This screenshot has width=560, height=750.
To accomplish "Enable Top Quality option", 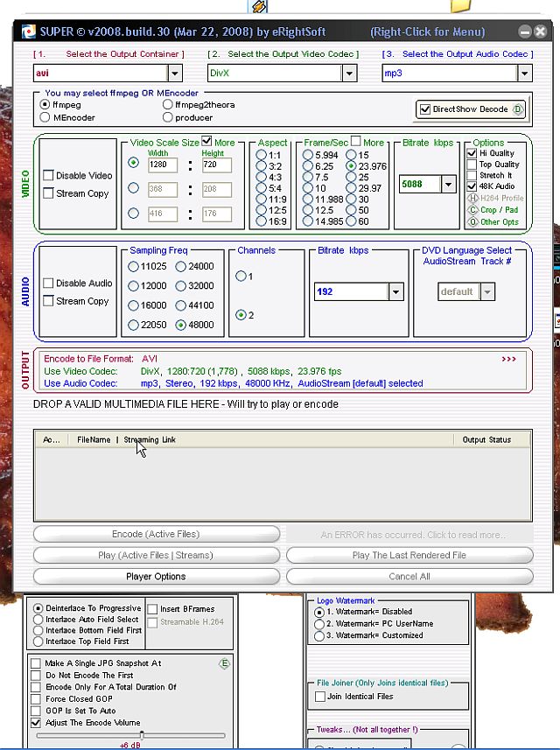I will click(472, 164).
